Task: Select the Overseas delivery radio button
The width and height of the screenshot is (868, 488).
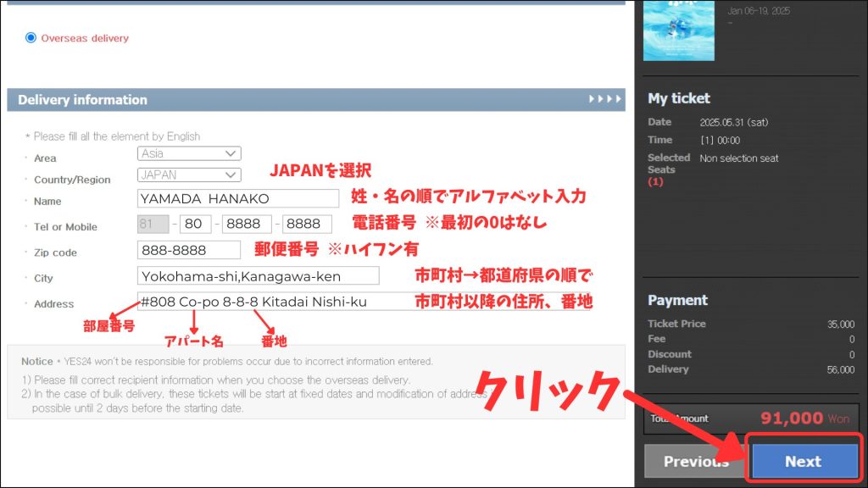Action: tap(31, 37)
